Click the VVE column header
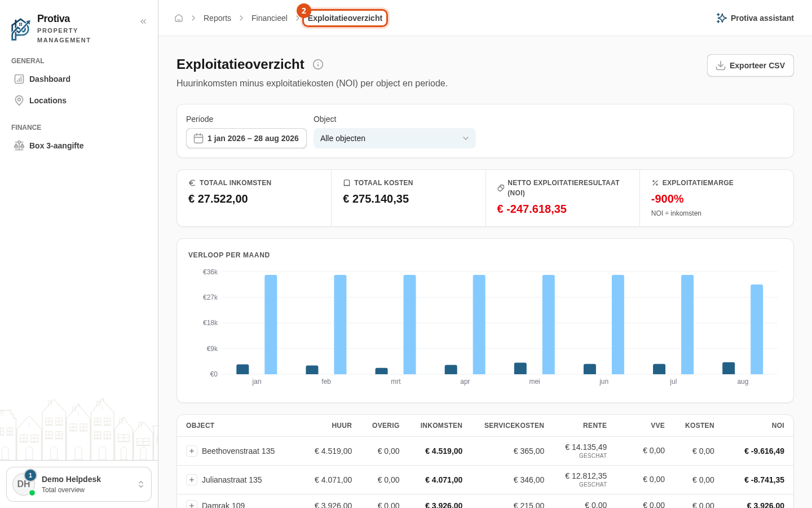 tap(658, 426)
